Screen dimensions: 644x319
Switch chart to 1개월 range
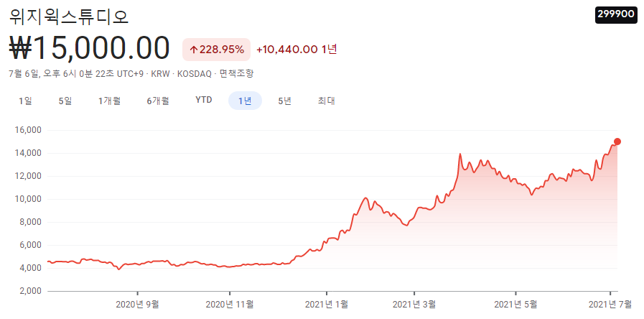(x=109, y=101)
